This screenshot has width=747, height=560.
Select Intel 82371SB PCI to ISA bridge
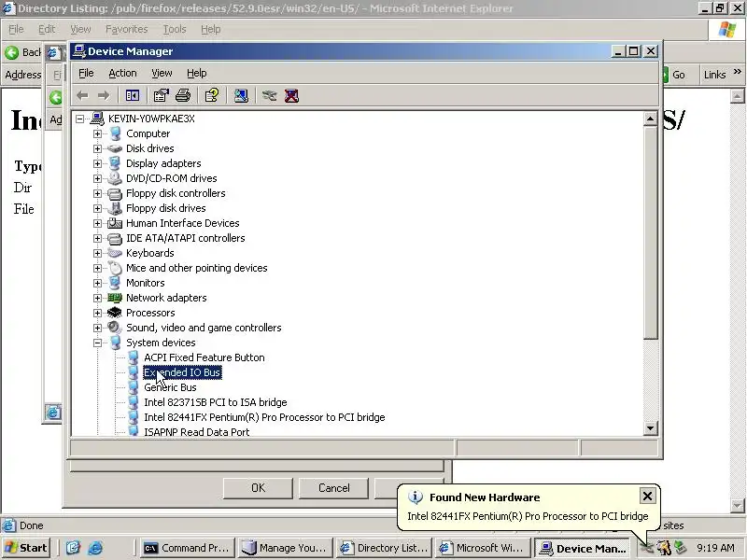coord(216,402)
